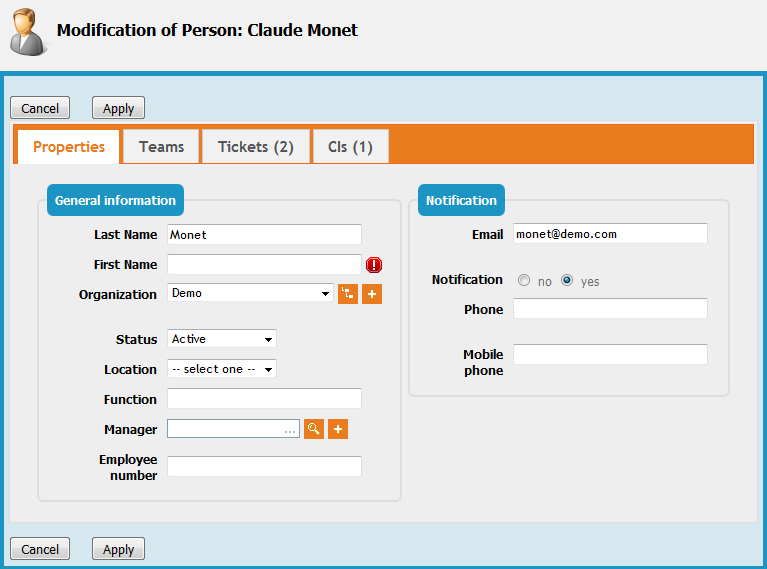Viewport: 767px width, 569px height.
Task: Select Notification 'no' radio button
Action: (524, 281)
